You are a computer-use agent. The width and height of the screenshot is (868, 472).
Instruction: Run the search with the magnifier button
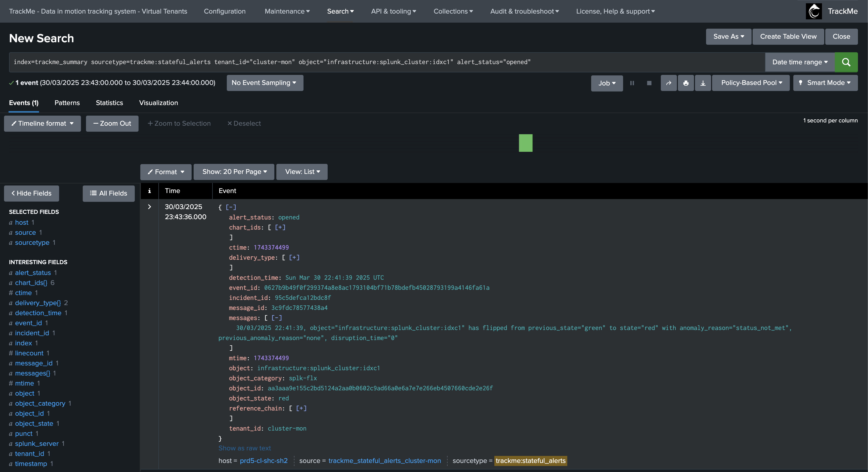pos(846,62)
